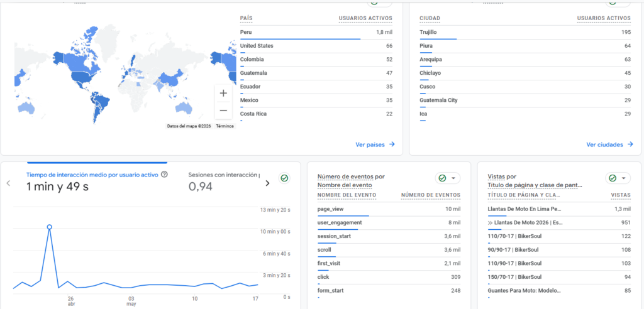
Task: Select the 110/90-17 | BikerSoul page row
Action: point(559,263)
